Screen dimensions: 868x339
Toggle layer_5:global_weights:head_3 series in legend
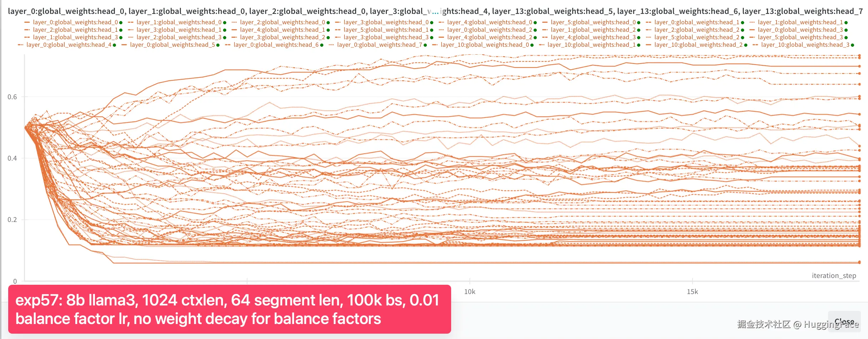tap(801, 37)
